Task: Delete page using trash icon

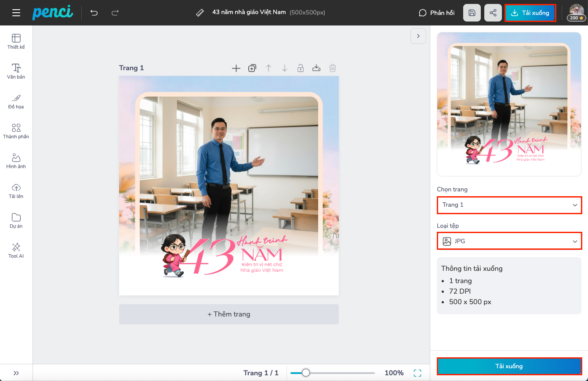Action: click(x=333, y=68)
